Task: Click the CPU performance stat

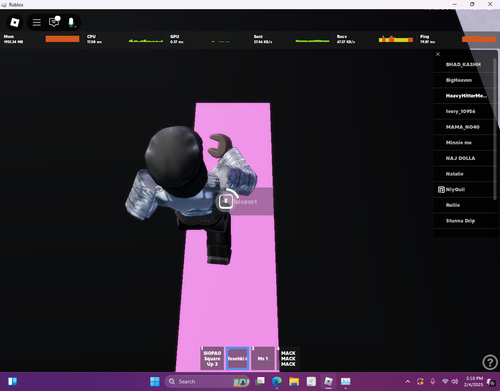Action: click(x=125, y=39)
